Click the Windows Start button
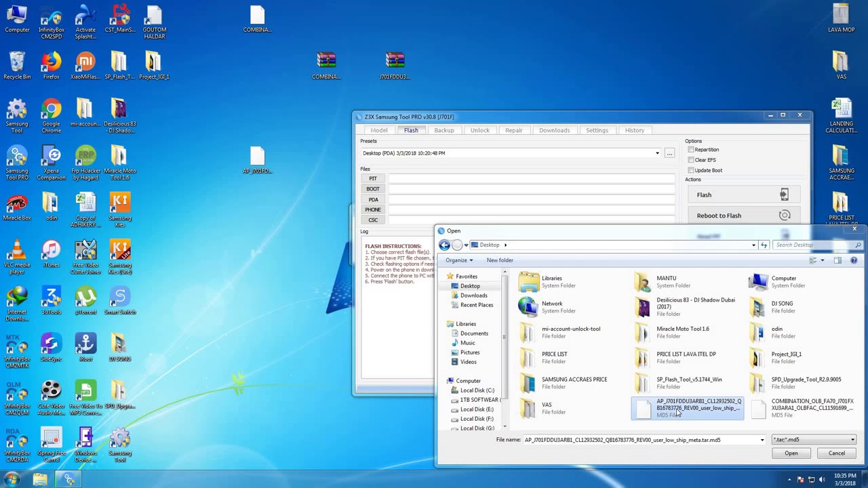Viewport: 868px width, 488px height. [x=11, y=480]
